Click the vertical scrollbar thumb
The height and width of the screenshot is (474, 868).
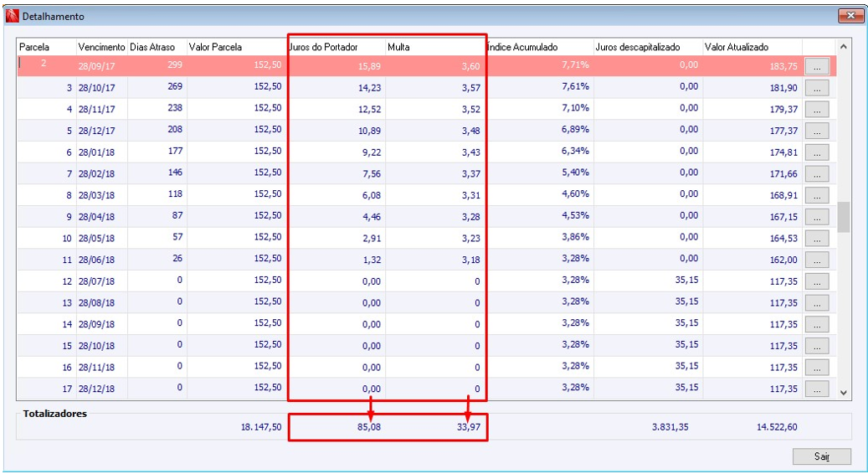coord(843,217)
